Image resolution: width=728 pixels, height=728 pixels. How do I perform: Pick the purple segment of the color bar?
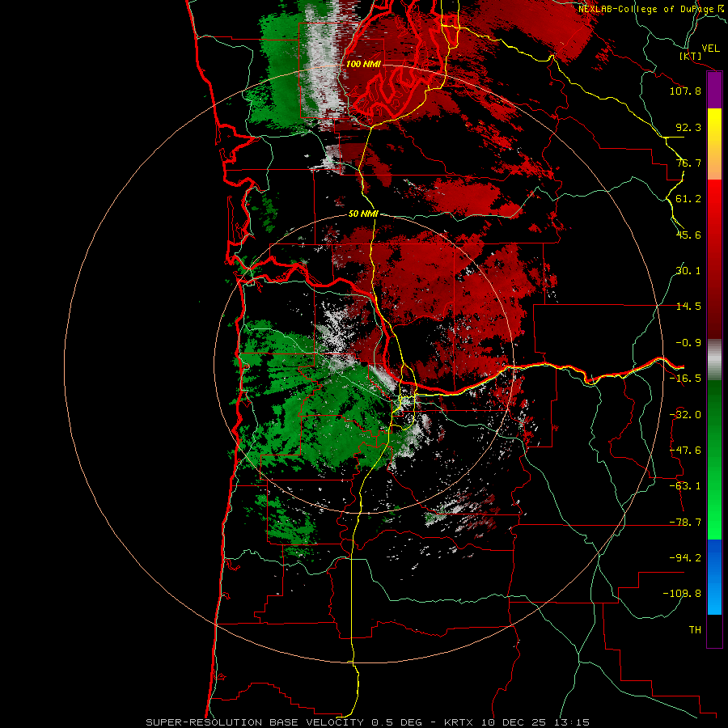click(x=714, y=90)
